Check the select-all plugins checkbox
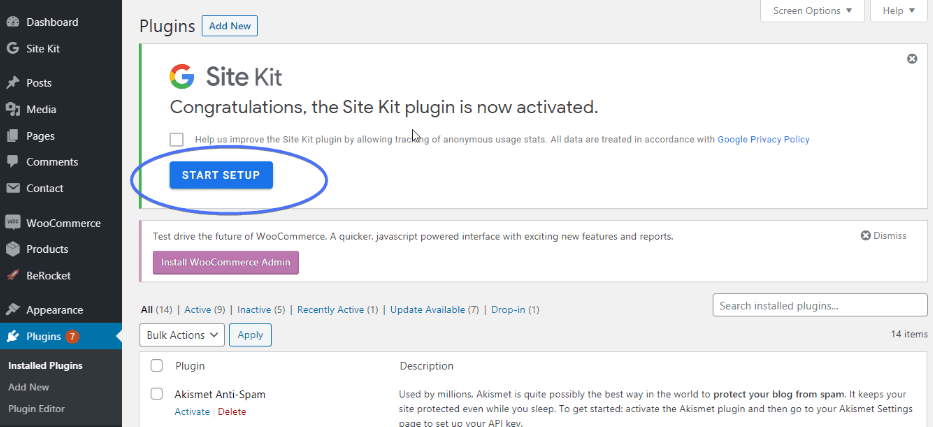This screenshot has width=933, height=427. point(156,366)
